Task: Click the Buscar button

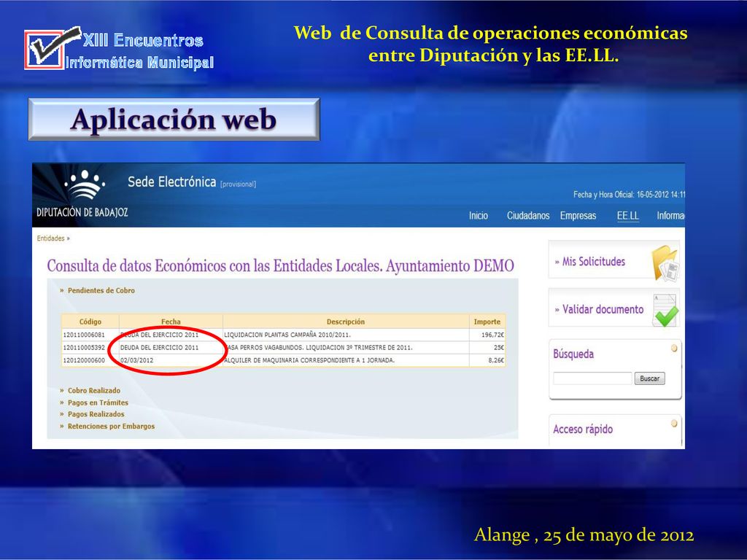Action: [649, 378]
